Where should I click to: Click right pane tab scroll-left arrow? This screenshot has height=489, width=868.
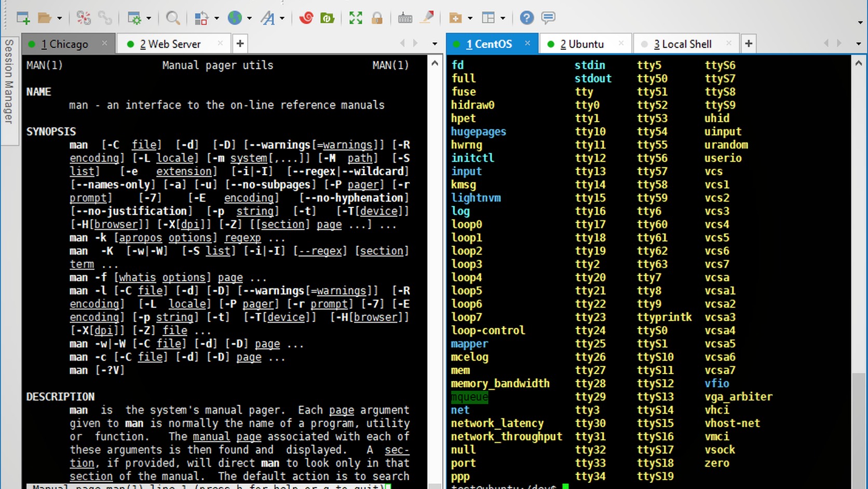pyautogui.click(x=826, y=44)
